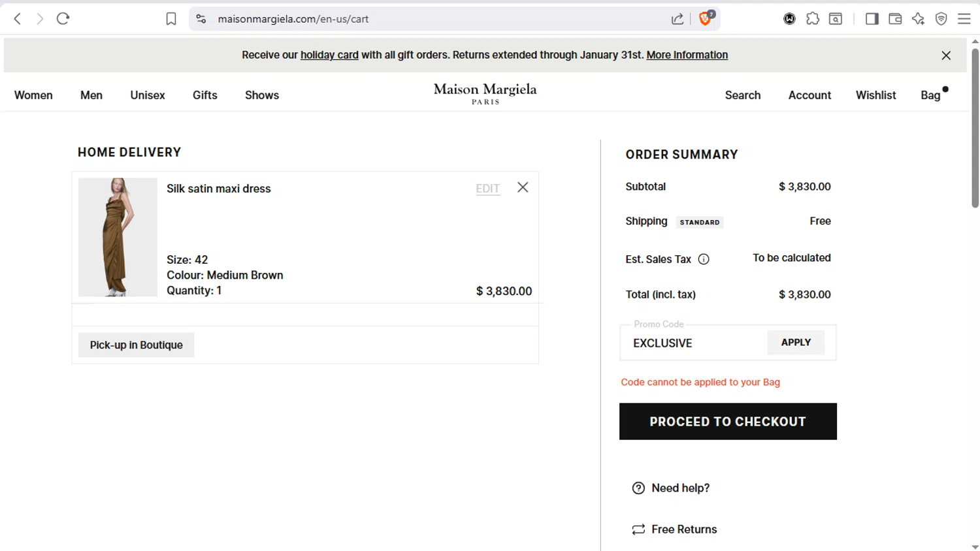Image resolution: width=980 pixels, height=551 pixels.
Task: Click the 'Quantity: 1' text
Action: pos(194,291)
